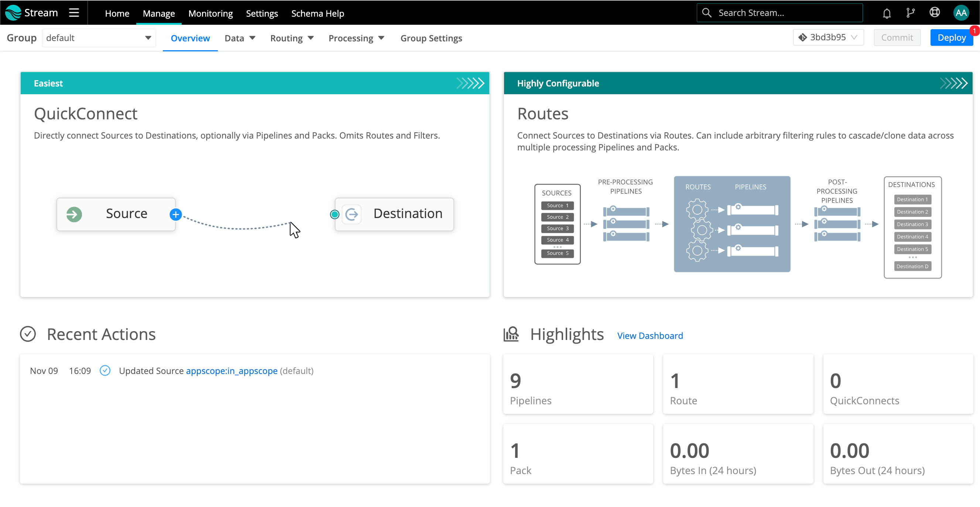Click the AA user avatar
This screenshot has width=980, height=507.
tap(961, 13)
